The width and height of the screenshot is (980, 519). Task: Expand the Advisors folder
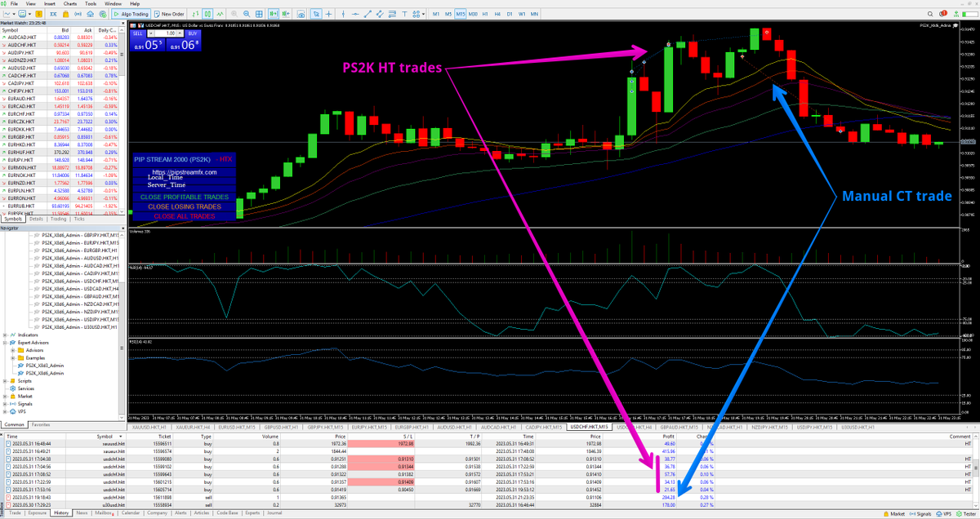pyautogui.click(x=12, y=350)
